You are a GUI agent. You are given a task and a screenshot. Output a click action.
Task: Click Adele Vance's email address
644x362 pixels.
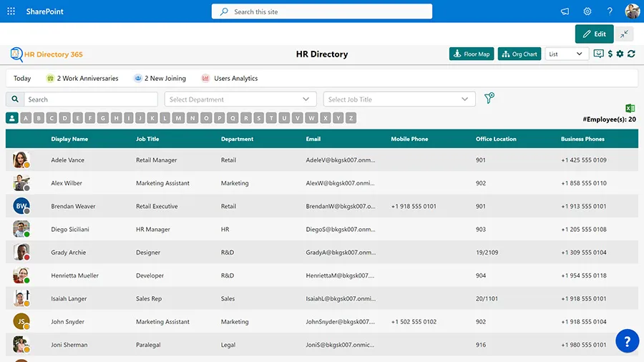(x=341, y=160)
